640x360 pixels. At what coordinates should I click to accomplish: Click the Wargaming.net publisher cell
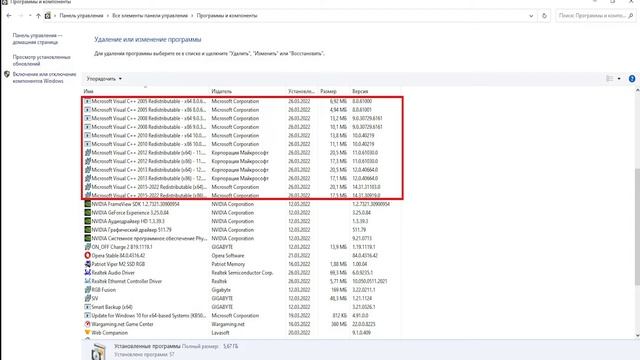point(228,324)
